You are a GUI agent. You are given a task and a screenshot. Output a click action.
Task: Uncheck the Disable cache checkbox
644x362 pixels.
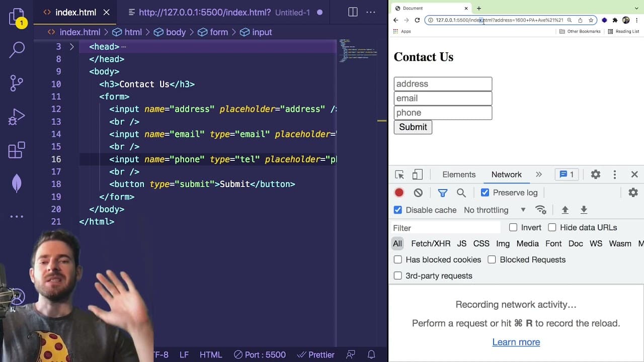[398, 210]
